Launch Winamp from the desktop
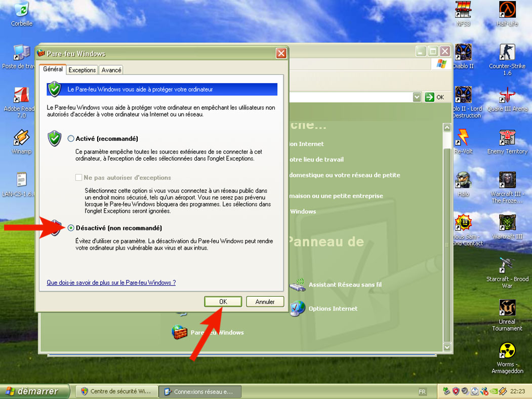 pos(21,138)
